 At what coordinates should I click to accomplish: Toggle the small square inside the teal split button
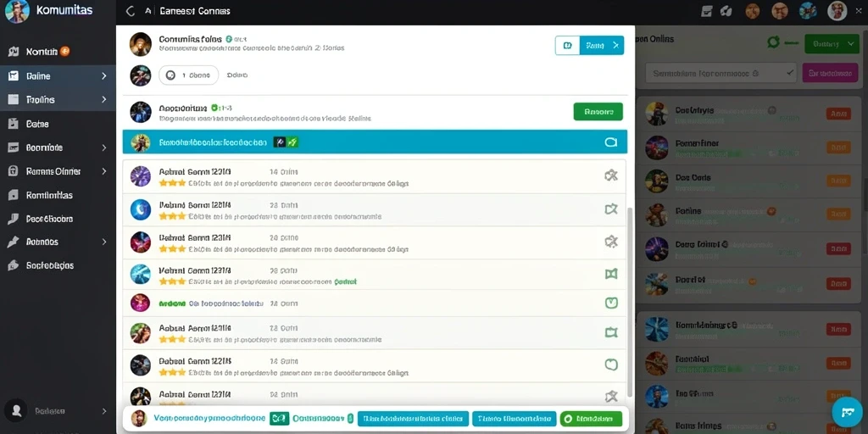point(567,46)
